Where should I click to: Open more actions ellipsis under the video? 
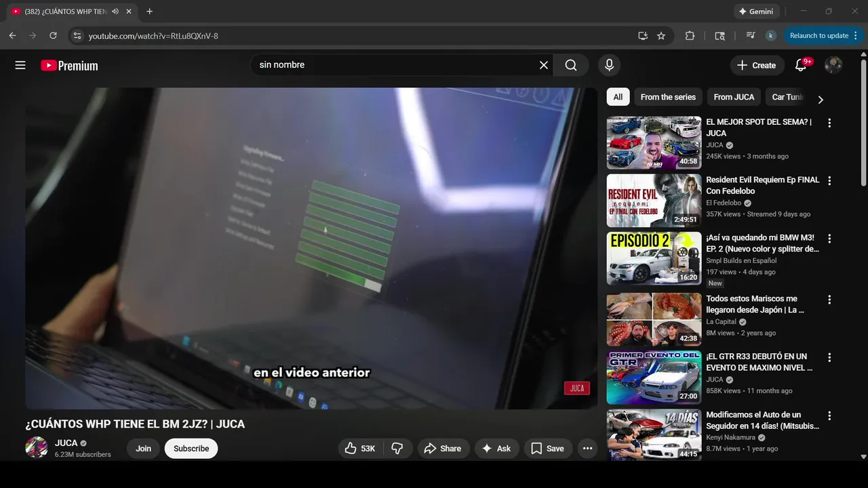[x=587, y=448]
